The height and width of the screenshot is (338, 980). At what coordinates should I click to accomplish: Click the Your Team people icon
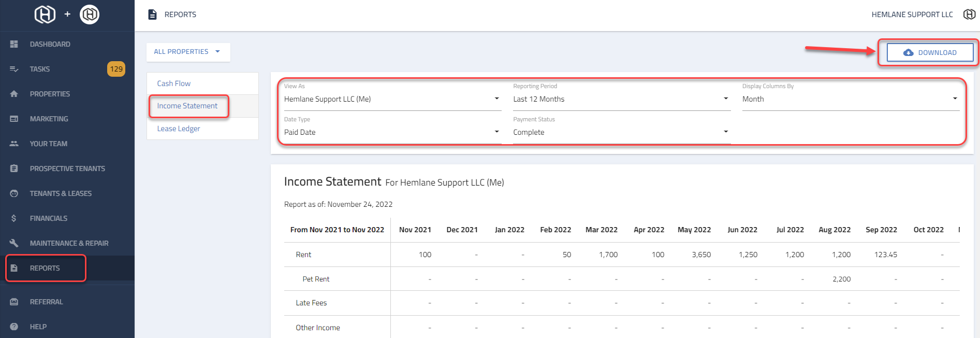(14, 144)
